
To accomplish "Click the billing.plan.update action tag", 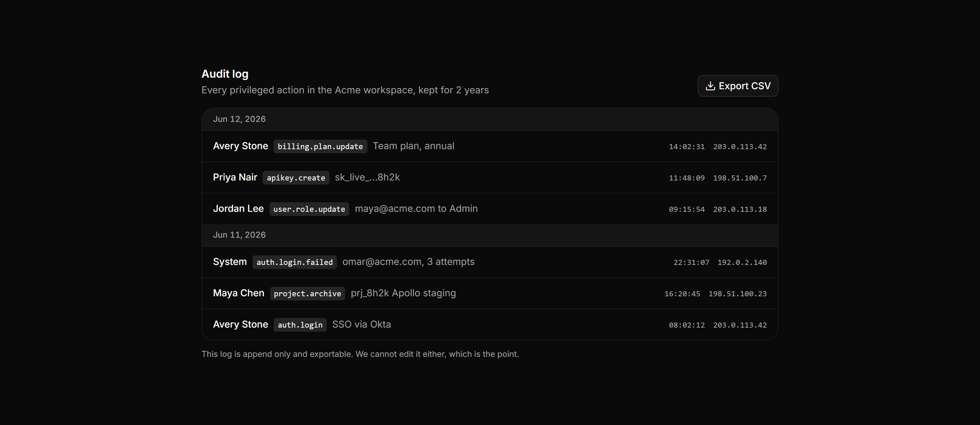I will point(320,147).
